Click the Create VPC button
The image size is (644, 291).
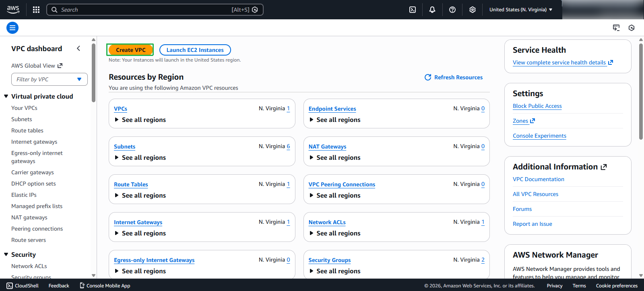[130, 50]
